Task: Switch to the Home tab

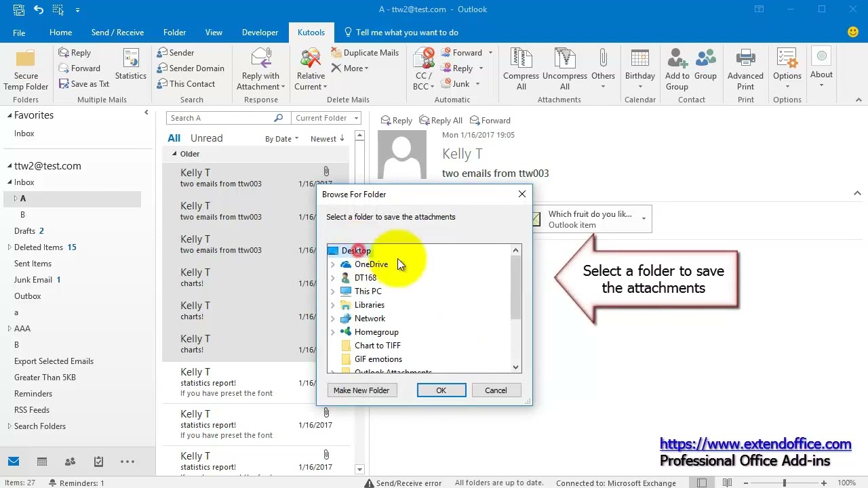Action: 60,33
